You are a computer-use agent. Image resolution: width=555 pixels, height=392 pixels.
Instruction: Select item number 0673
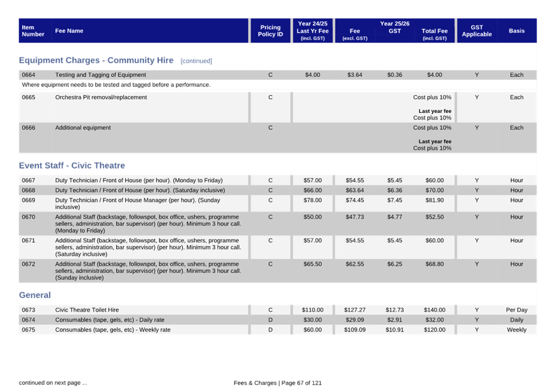(28, 310)
